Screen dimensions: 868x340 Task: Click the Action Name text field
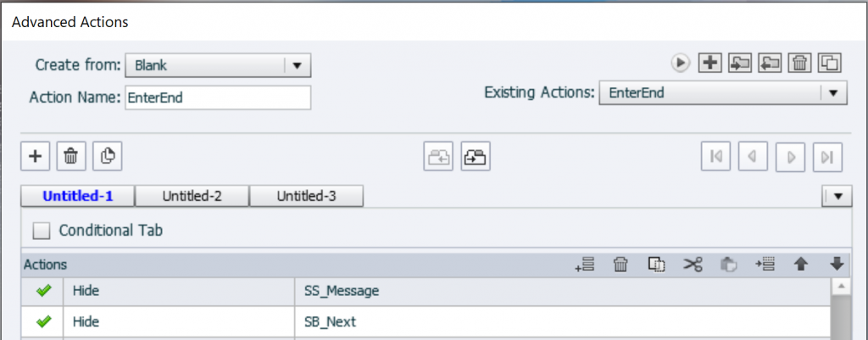[218, 98]
